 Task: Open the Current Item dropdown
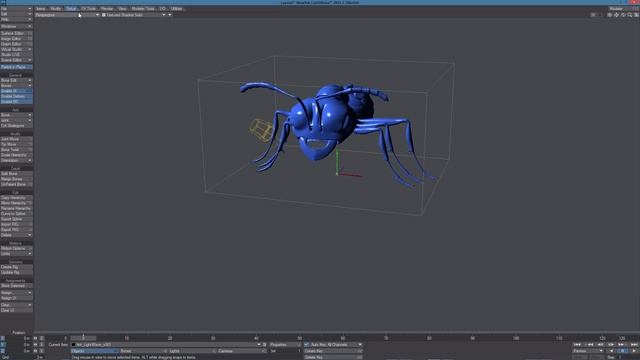click(166, 345)
